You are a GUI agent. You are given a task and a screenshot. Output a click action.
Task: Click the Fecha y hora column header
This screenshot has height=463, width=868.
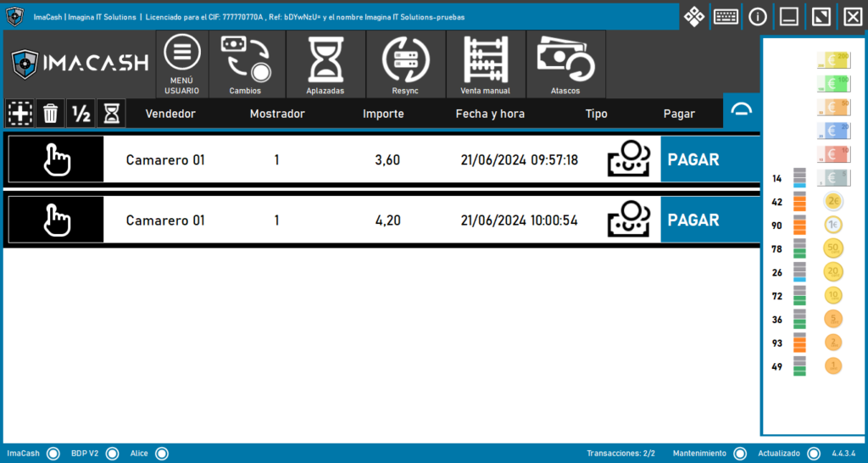click(x=490, y=114)
